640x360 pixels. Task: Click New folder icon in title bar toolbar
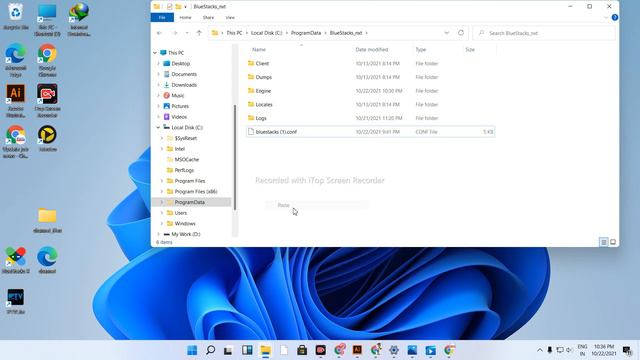[x=178, y=7]
